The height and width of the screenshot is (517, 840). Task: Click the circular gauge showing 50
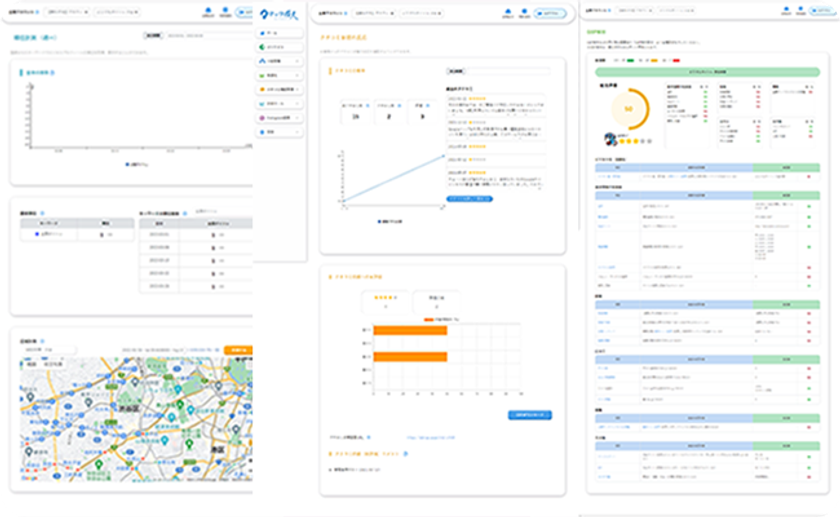629,109
